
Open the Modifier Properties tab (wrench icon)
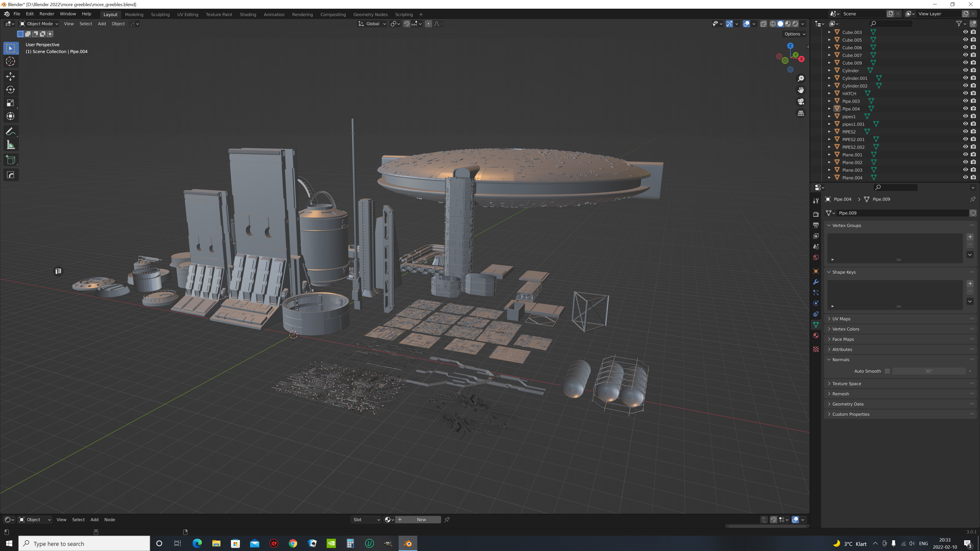tap(816, 282)
